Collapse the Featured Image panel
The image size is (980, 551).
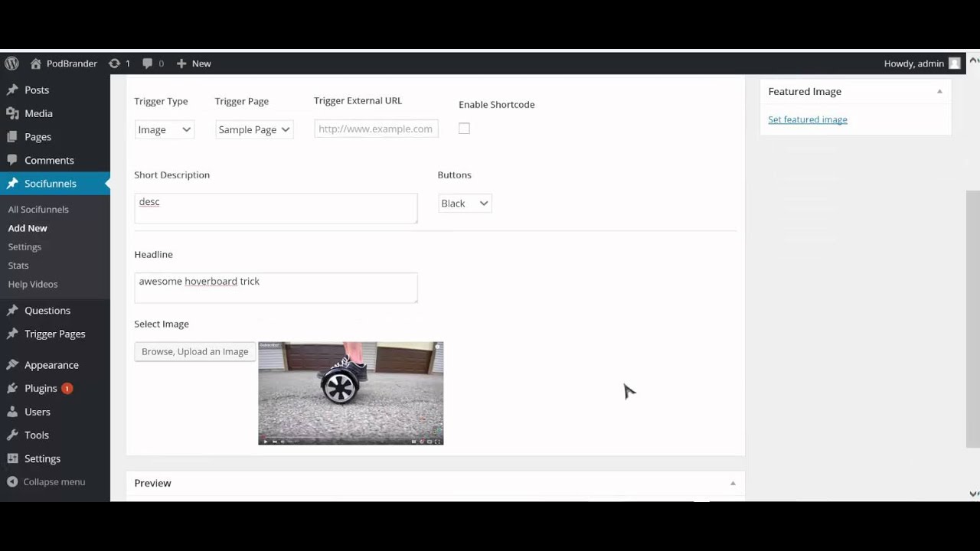939,91
